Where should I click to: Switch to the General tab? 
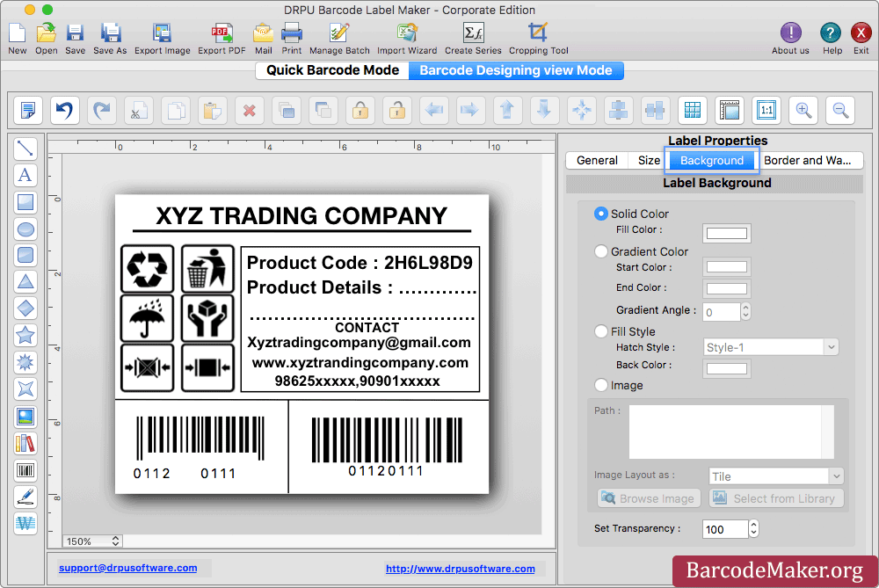(x=597, y=160)
